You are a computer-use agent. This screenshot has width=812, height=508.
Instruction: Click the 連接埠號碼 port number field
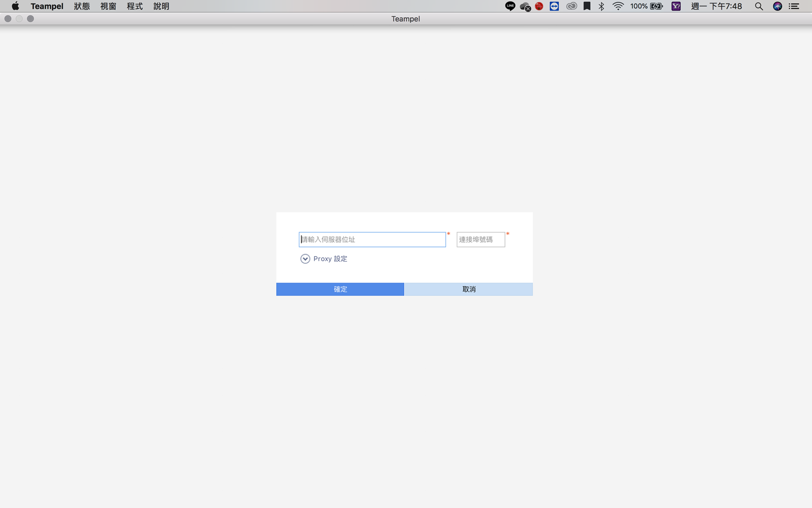click(481, 239)
